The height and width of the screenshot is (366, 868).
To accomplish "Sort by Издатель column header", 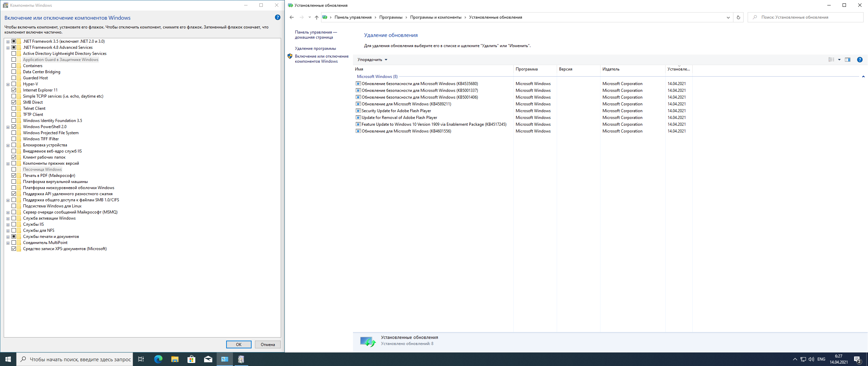I will coord(632,69).
